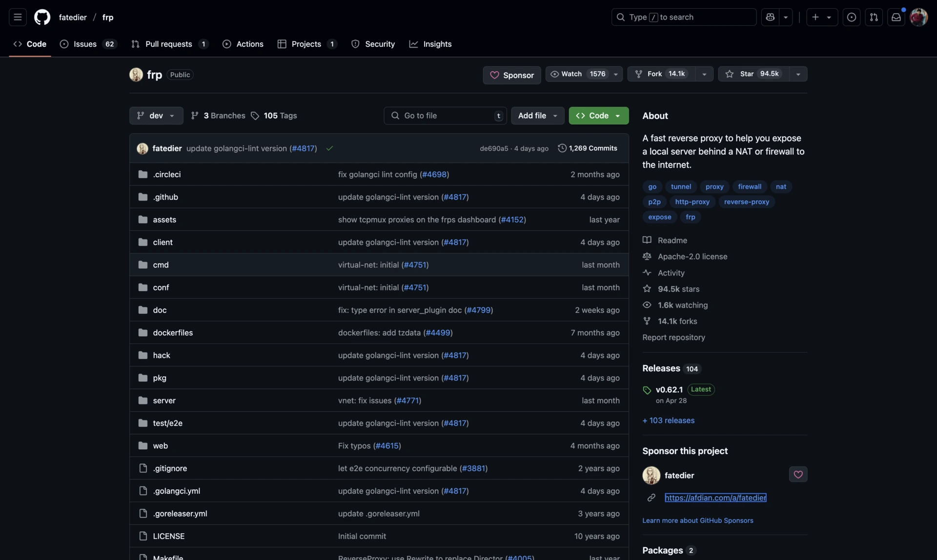Open the dockerfiles folder icon
The image size is (937, 560).
click(x=143, y=333)
